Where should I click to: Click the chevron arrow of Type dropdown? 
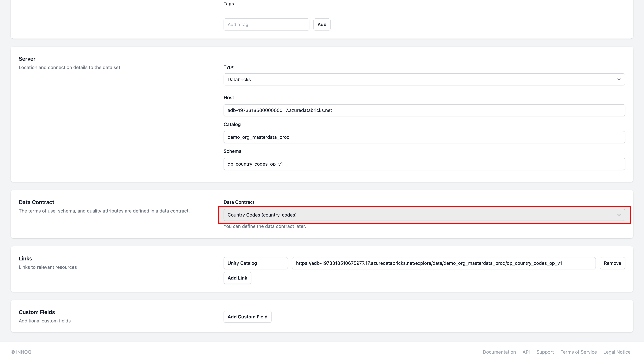coord(619,79)
